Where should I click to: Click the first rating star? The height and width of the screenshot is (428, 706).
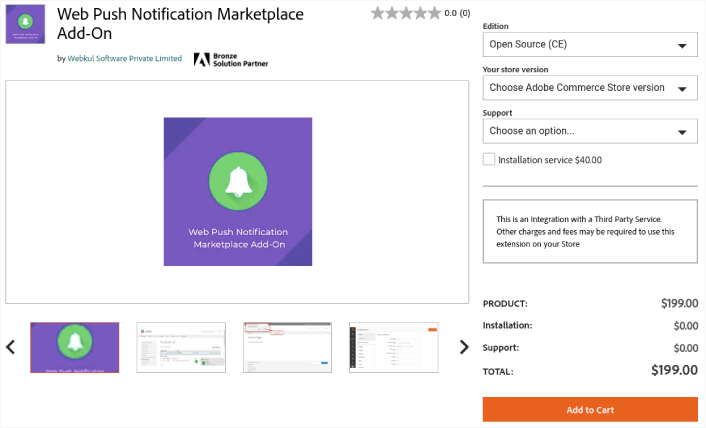(377, 14)
